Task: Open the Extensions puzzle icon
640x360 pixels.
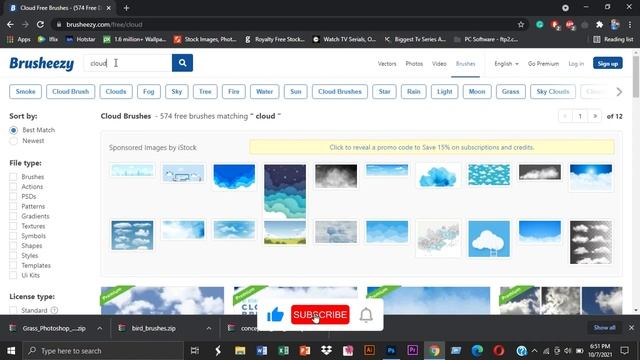Action: 599,24
